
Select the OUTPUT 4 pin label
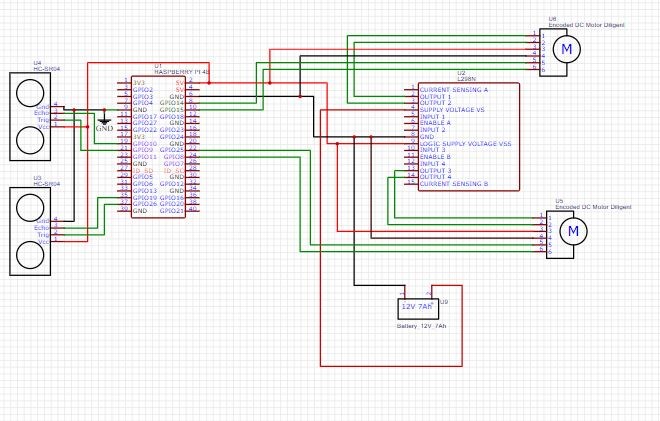(435, 177)
